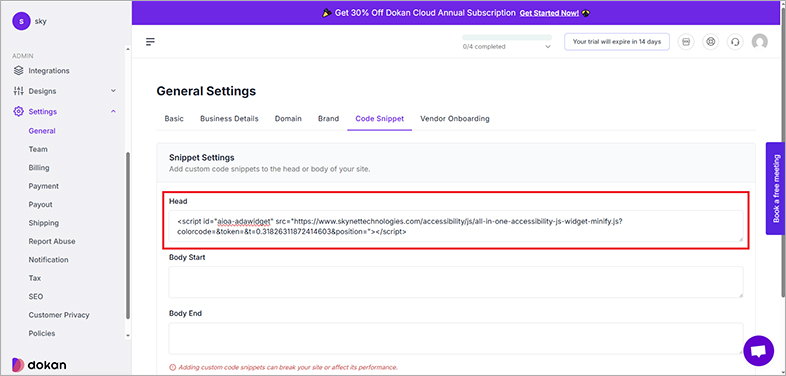Click the Get Started Now link
The image size is (786, 376).
pyautogui.click(x=549, y=13)
